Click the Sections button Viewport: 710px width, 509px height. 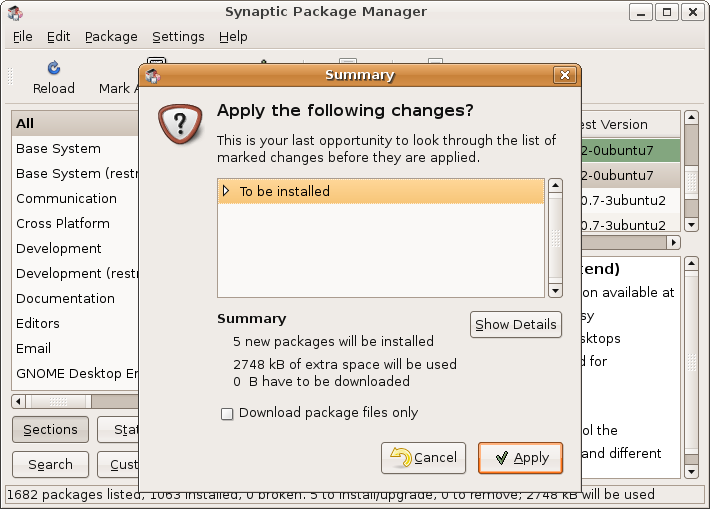pos(50,429)
